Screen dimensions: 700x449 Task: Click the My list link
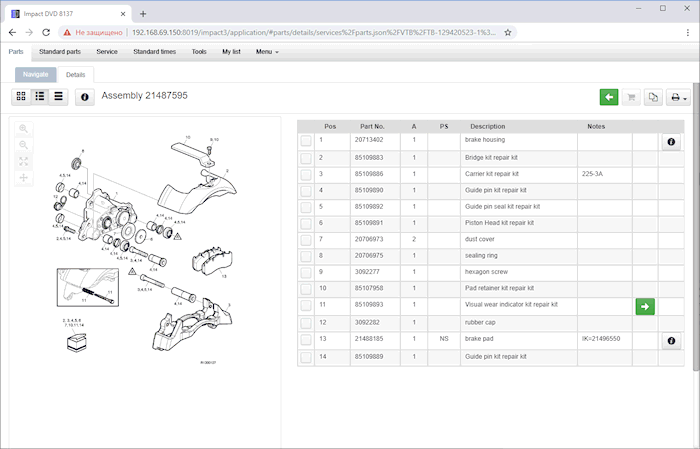coord(231,51)
